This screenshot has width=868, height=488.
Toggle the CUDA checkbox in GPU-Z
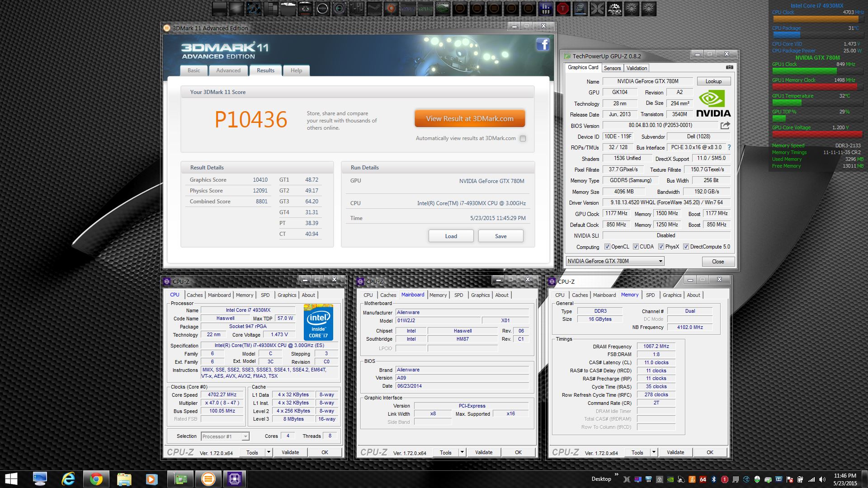[636, 247]
